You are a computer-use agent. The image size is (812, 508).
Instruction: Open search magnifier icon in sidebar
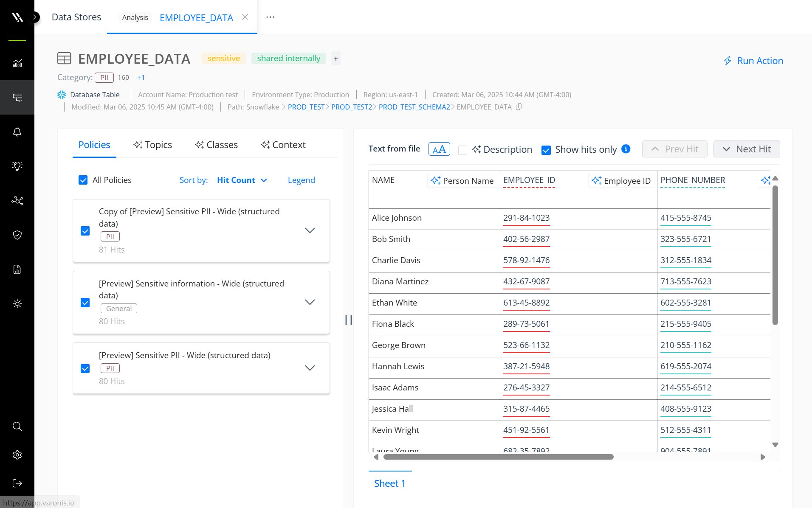17,426
